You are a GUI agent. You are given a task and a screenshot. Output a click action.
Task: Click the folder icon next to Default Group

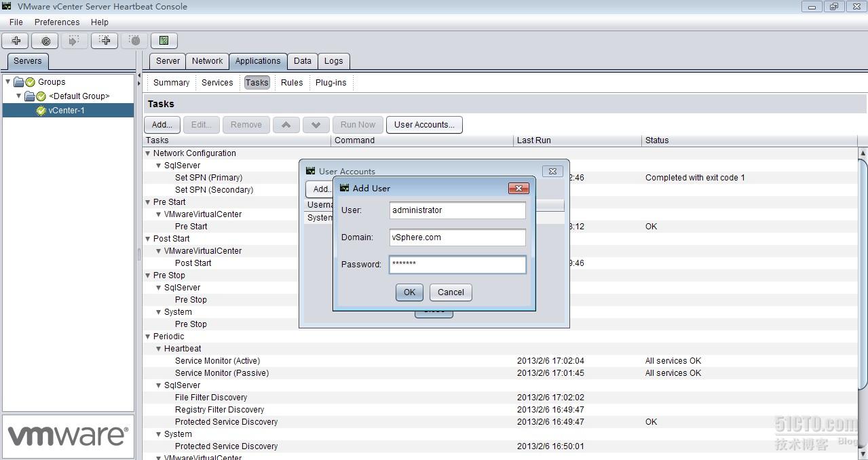tap(30, 96)
